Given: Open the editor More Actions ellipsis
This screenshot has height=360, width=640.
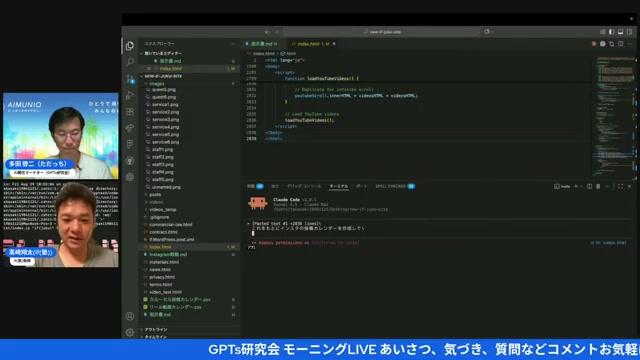Looking at the screenshot, I should click(630, 44).
